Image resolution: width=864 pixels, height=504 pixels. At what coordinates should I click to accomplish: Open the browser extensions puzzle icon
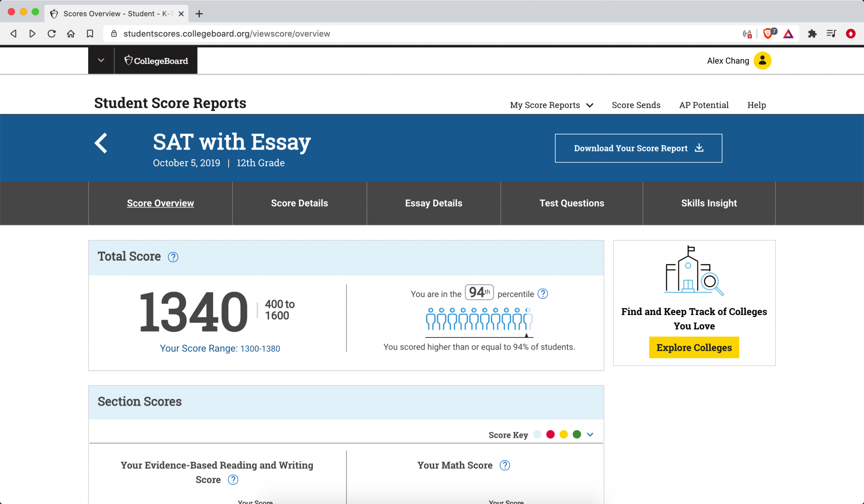click(x=812, y=34)
